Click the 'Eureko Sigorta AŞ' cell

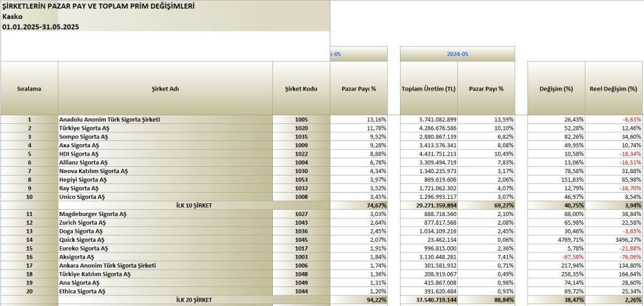click(x=165, y=249)
